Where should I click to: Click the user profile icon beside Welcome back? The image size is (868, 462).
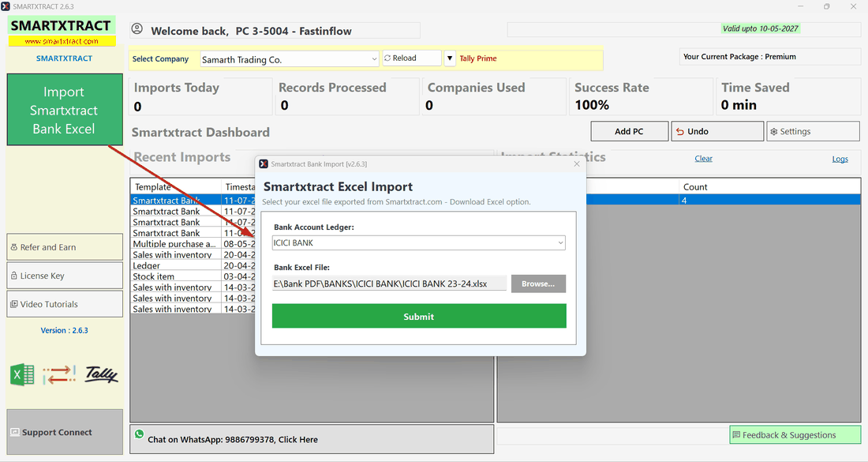click(137, 29)
